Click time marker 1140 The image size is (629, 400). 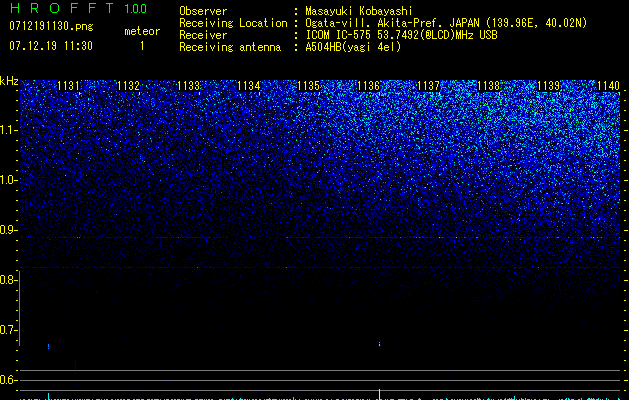608,86
